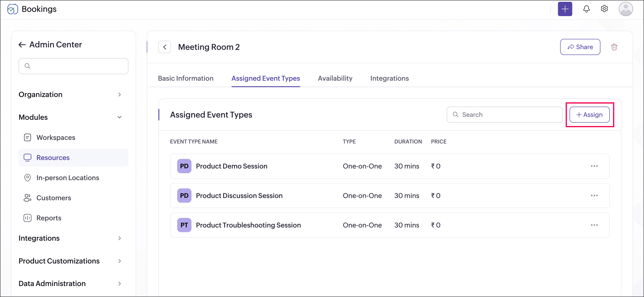Screen dimensions: 644x297
Task: Click the In-person Locations pin icon
Action: pyautogui.click(x=28, y=178)
